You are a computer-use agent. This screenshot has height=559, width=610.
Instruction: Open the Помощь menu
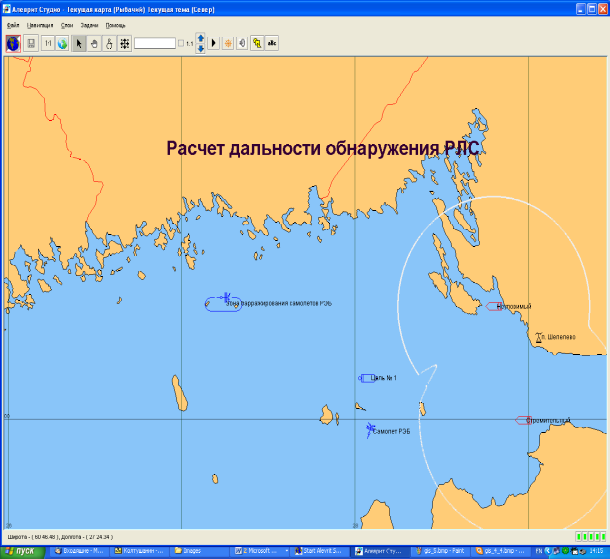[x=116, y=25]
